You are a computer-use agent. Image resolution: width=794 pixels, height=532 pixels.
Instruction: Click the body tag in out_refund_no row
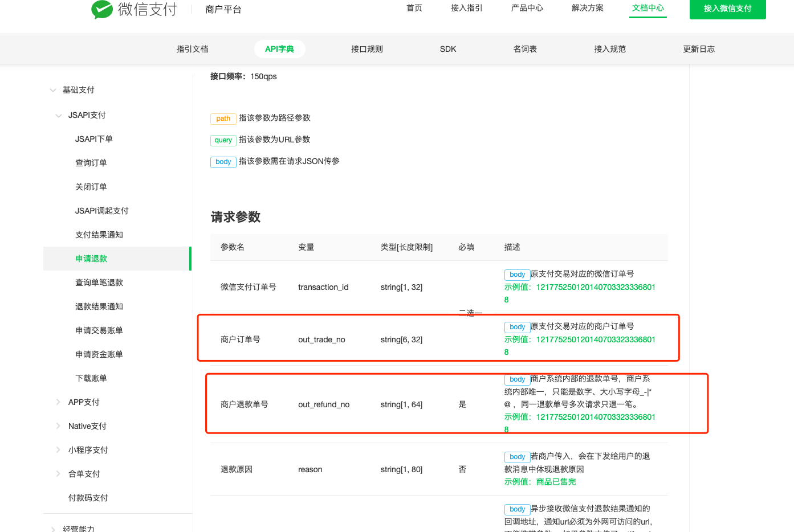pos(518,379)
